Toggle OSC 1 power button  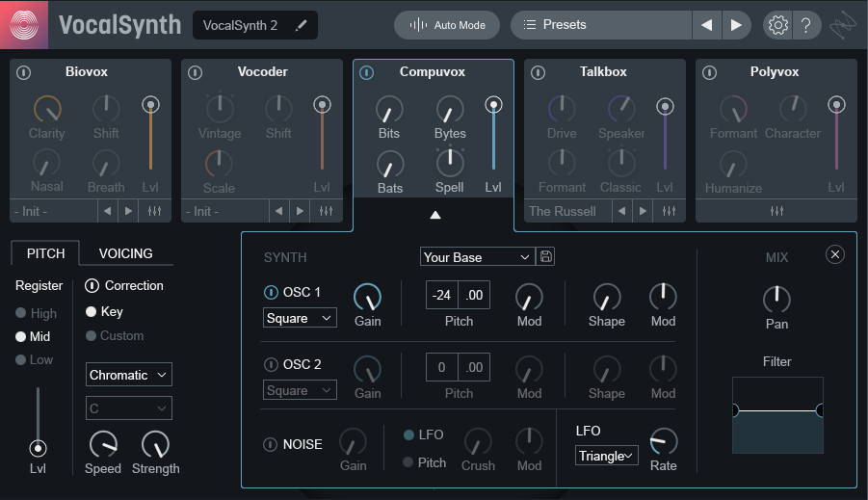click(x=271, y=292)
